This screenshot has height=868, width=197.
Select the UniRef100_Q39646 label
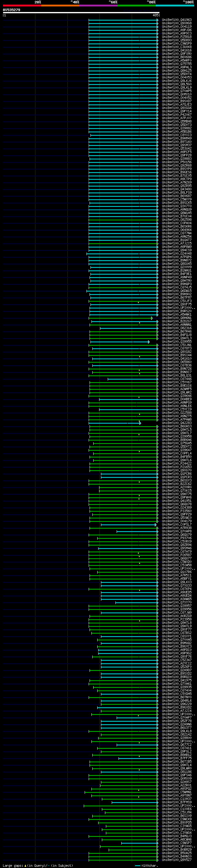176,396
